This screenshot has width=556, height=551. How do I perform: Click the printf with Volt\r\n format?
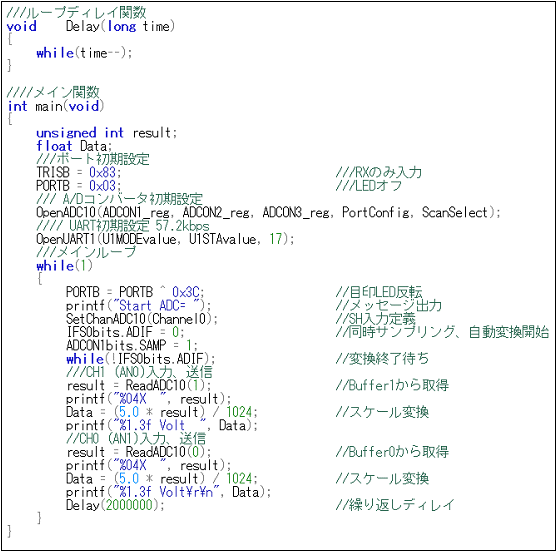tap(168, 492)
